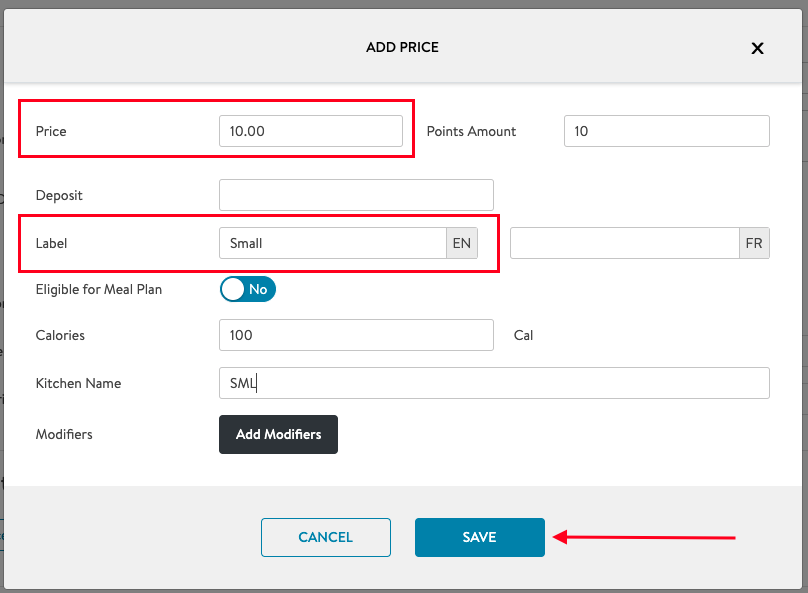Focus the Calories field showing 100
Image resolution: width=808 pixels, height=593 pixels.
[x=356, y=335]
